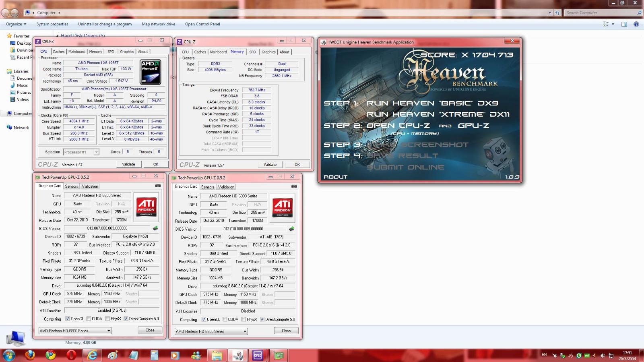Open GPU selector dropdown in right GPU-Z
The image size is (644, 362).
[211, 331]
